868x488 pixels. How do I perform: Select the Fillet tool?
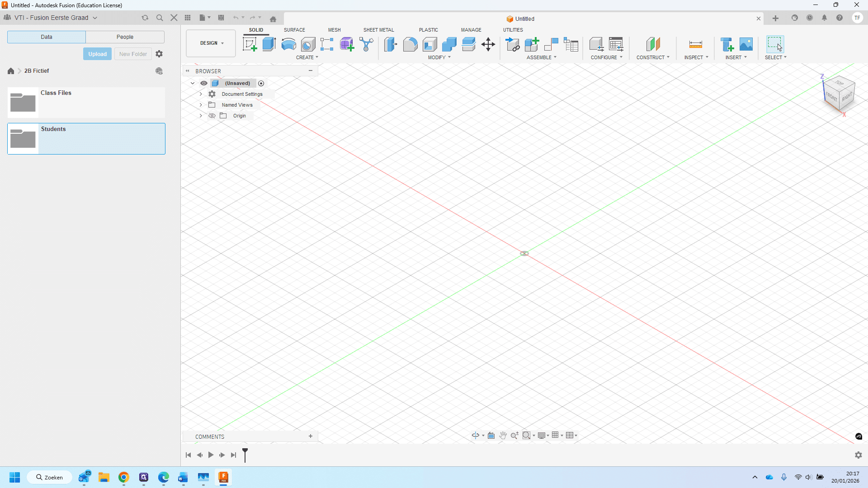(410, 44)
